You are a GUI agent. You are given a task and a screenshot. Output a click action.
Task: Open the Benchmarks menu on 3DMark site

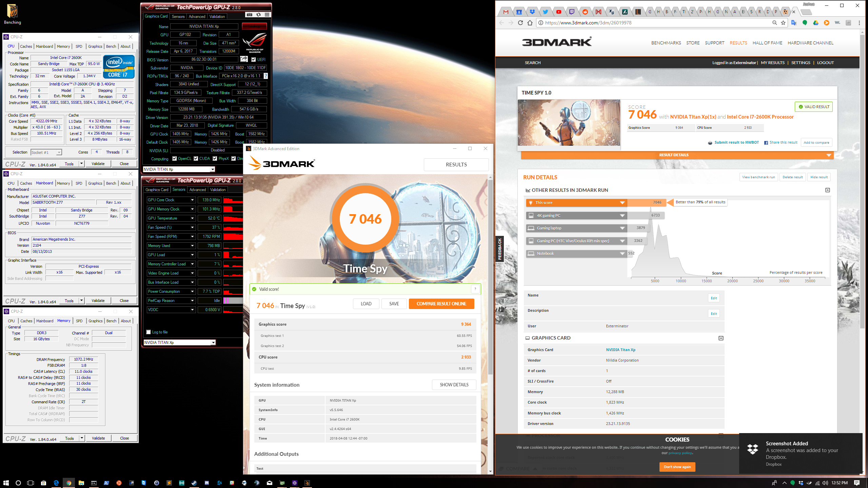point(666,43)
